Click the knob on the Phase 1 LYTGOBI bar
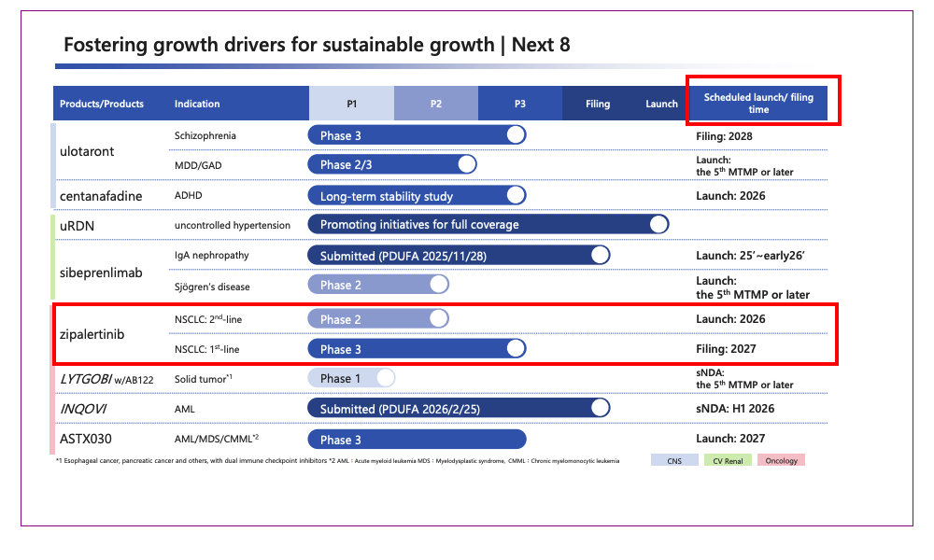This screenshot has height=560, width=934. point(384,378)
